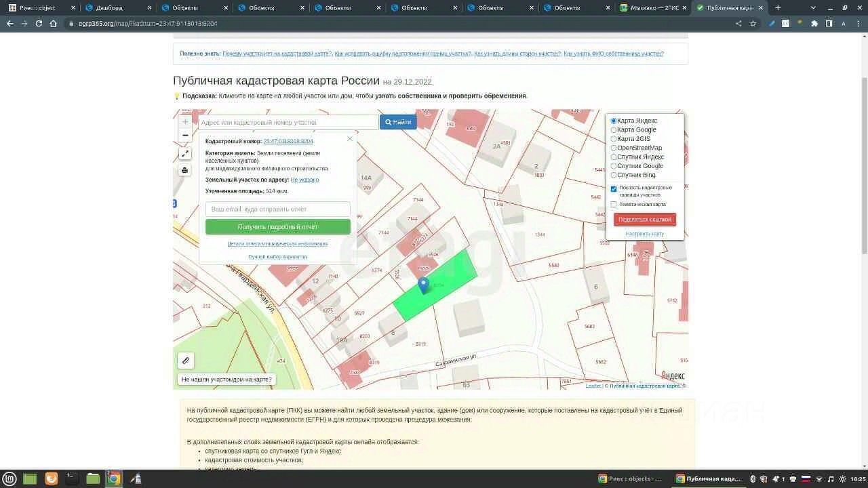Click the address or cadastral number search field

coord(288,122)
